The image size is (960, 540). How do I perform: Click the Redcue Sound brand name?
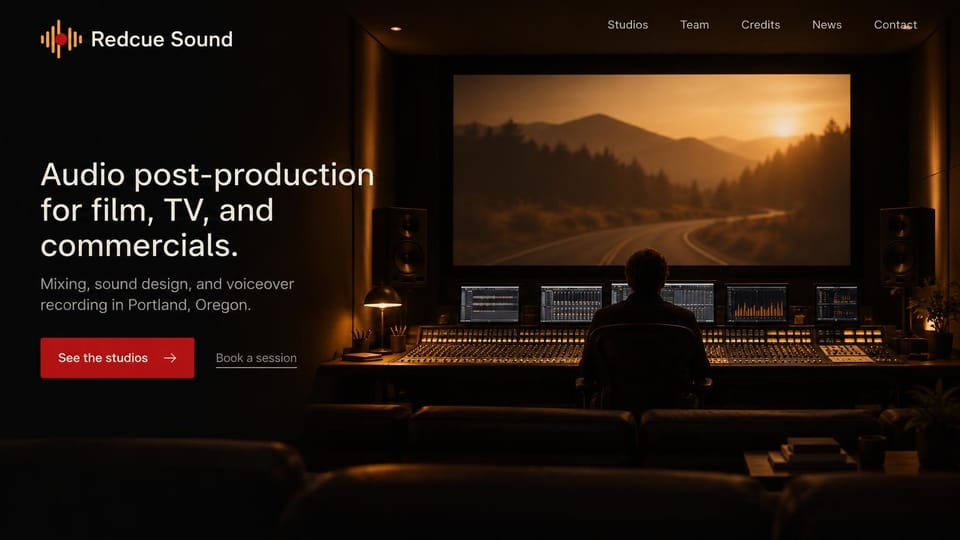[x=162, y=39]
